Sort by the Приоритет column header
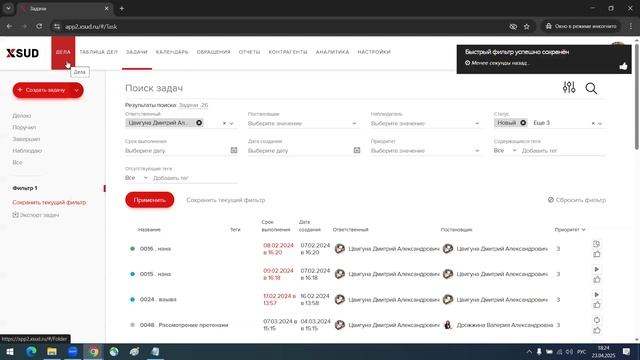This screenshot has width=640, height=360. pyautogui.click(x=570, y=229)
